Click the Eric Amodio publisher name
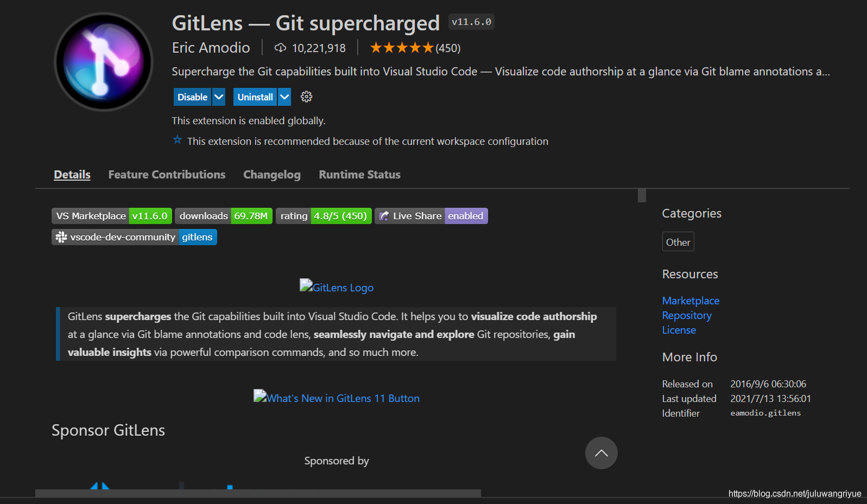The width and height of the screenshot is (867, 504). click(x=211, y=48)
